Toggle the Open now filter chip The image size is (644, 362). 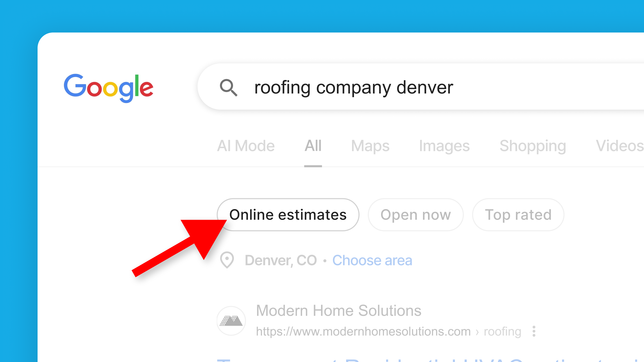415,215
